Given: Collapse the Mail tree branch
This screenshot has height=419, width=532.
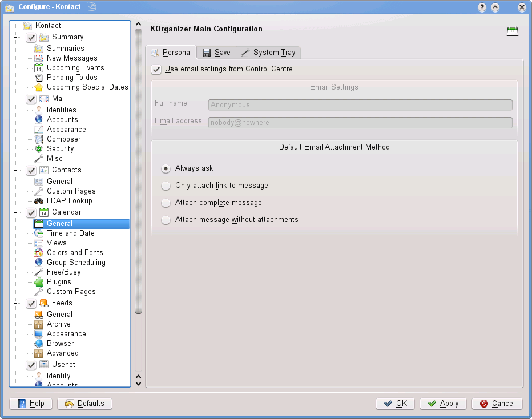Looking at the screenshot, I should coord(15,99).
